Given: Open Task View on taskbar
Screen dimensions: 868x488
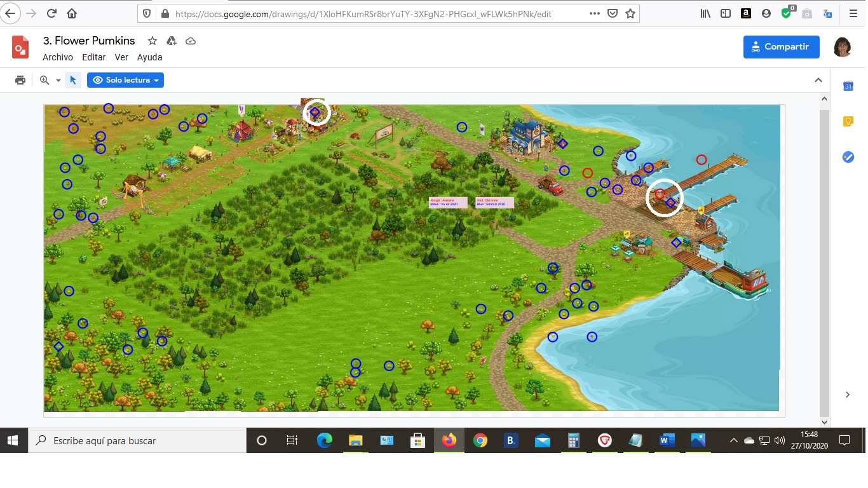Looking at the screenshot, I should 292,440.
